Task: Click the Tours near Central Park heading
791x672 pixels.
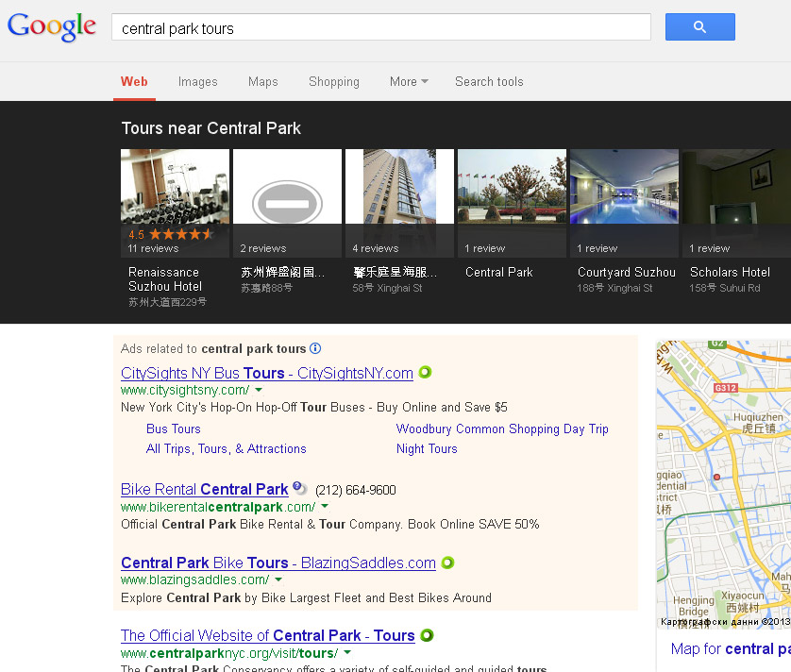Action: [210, 128]
